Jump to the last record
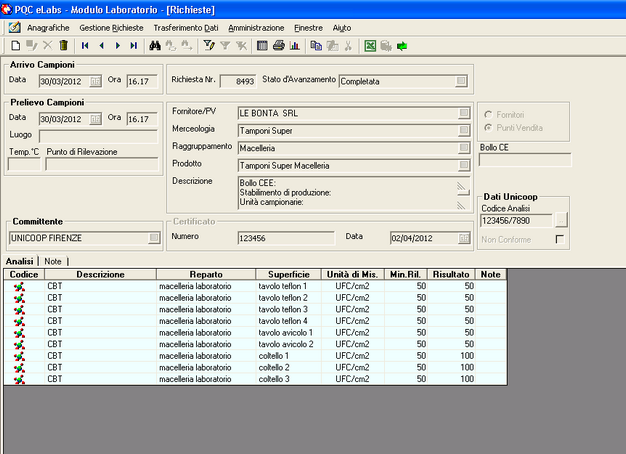Image resolution: width=626 pixels, height=454 pixels. tap(135, 46)
